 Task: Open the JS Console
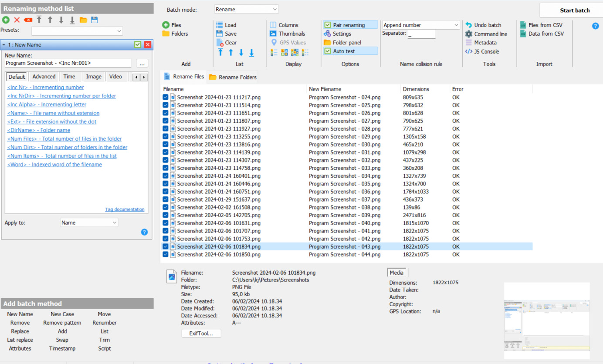point(482,51)
